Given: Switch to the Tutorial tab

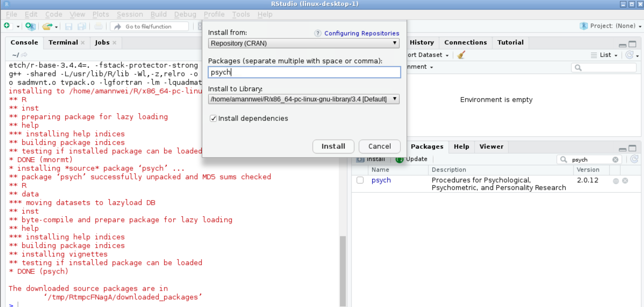Looking at the screenshot, I should click(x=510, y=42).
